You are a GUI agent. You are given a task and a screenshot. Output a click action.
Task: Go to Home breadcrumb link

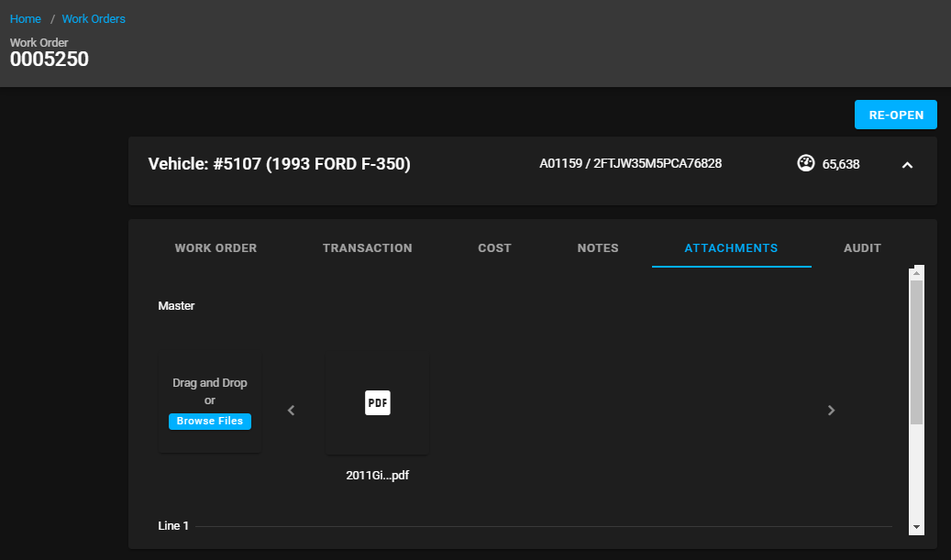point(26,19)
